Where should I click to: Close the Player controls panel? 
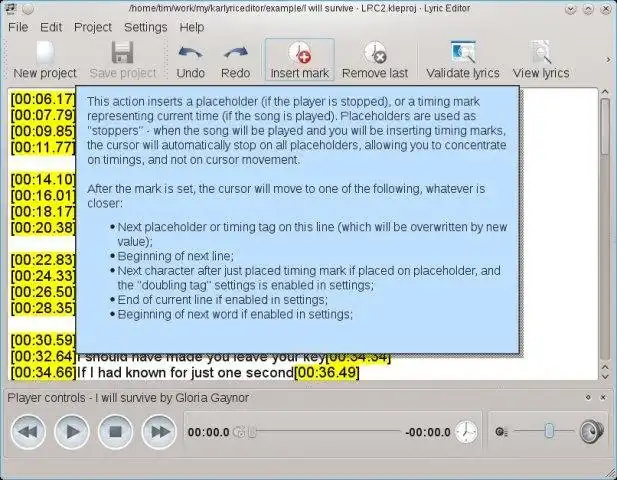[603, 397]
